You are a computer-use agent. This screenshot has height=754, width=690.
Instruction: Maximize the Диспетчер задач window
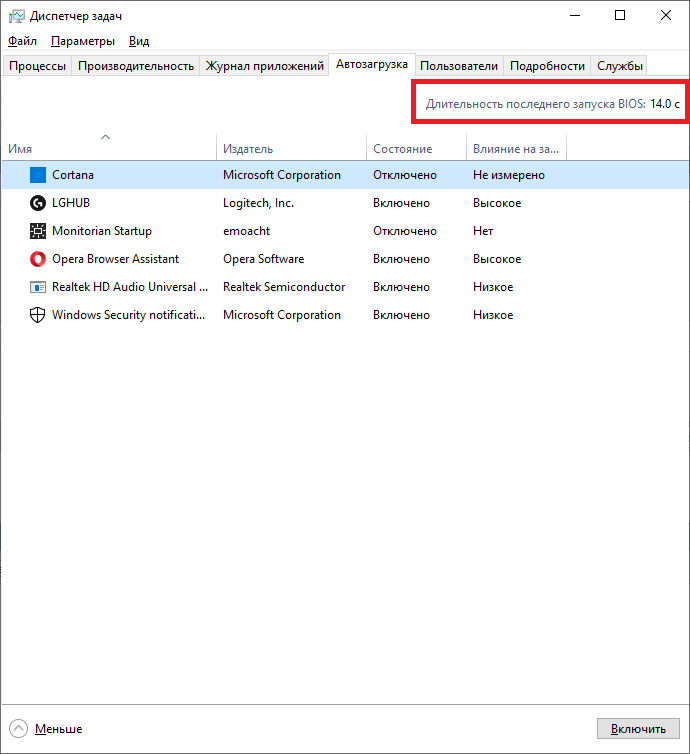coord(620,15)
